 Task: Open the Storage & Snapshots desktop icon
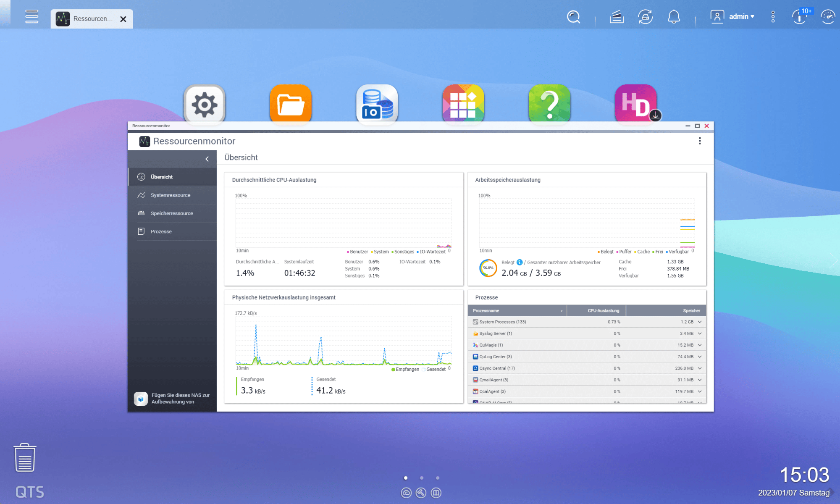click(x=377, y=104)
